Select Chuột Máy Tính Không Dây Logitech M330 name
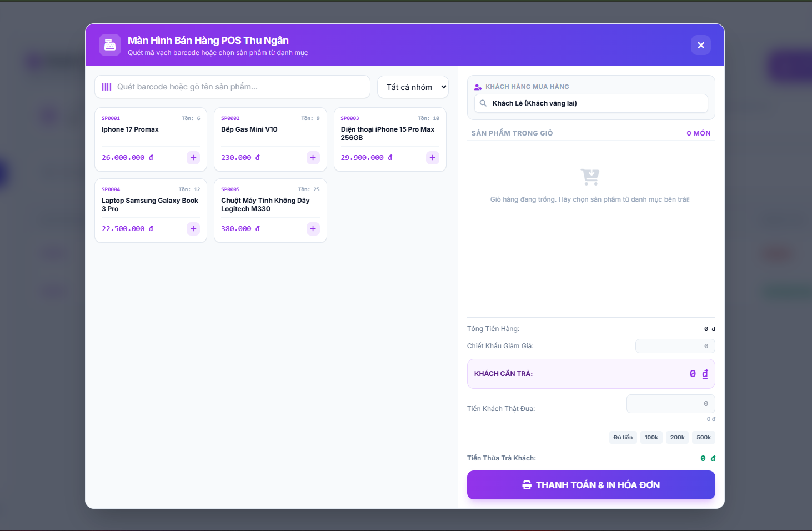Viewport: 812px width, 531px height. coord(265,204)
